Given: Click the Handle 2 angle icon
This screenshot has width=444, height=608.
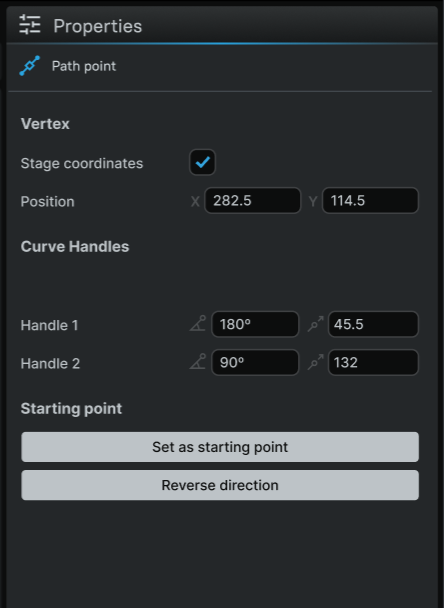Looking at the screenshot, I should point(198,362).
